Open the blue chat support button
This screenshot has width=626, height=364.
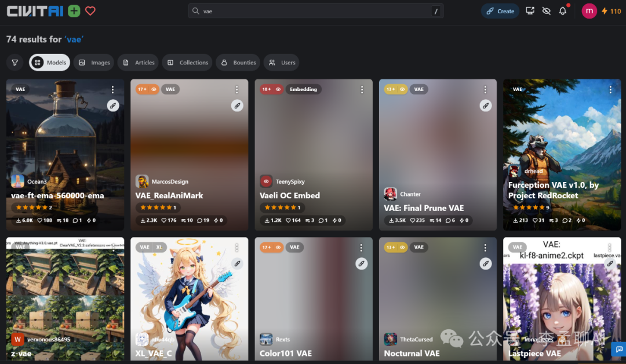coord(619,350)
